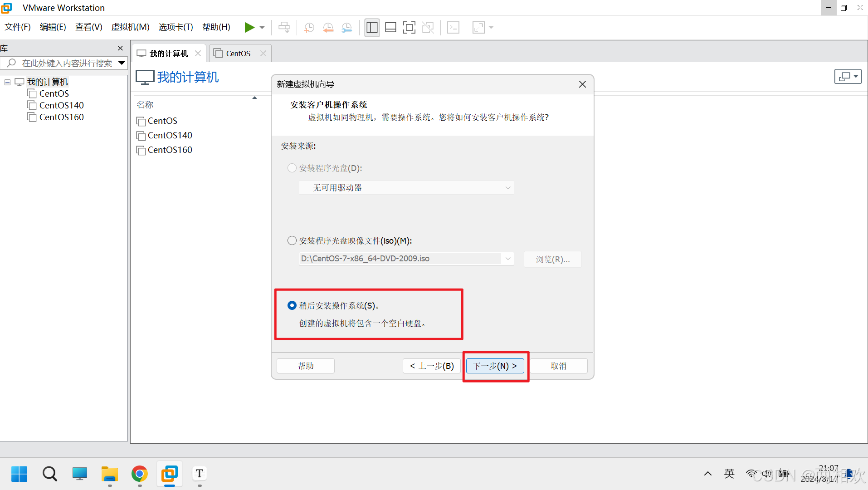Click the library search input field
The height and width of the screenshot is (490, 868).
pos(67,63)
